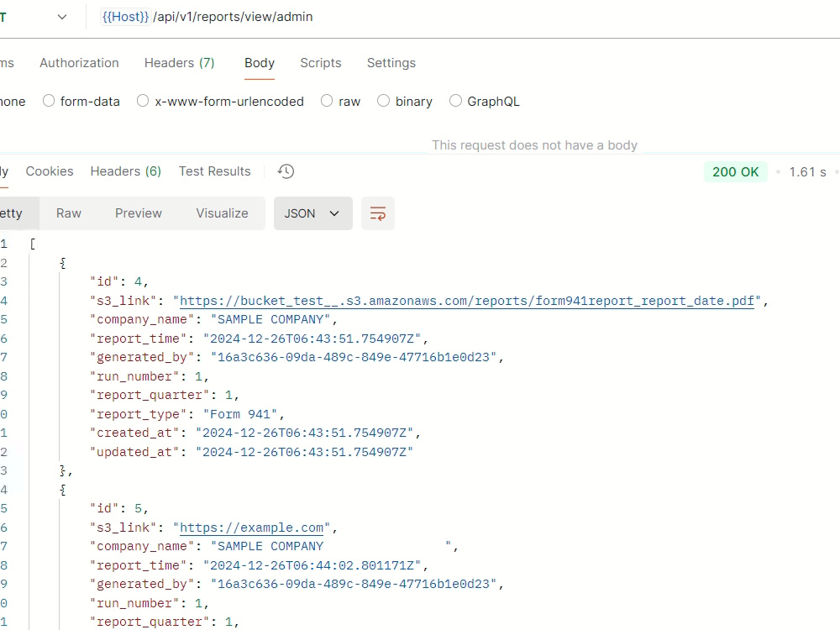
Task: Open the response Cookies tab
Action: click(x=50, y=171)
